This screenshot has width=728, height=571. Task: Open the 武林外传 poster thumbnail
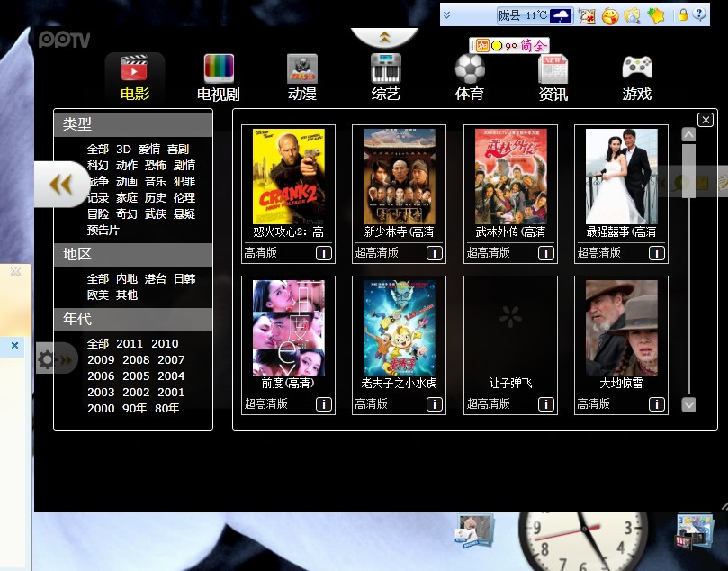(x=510, y=177)
